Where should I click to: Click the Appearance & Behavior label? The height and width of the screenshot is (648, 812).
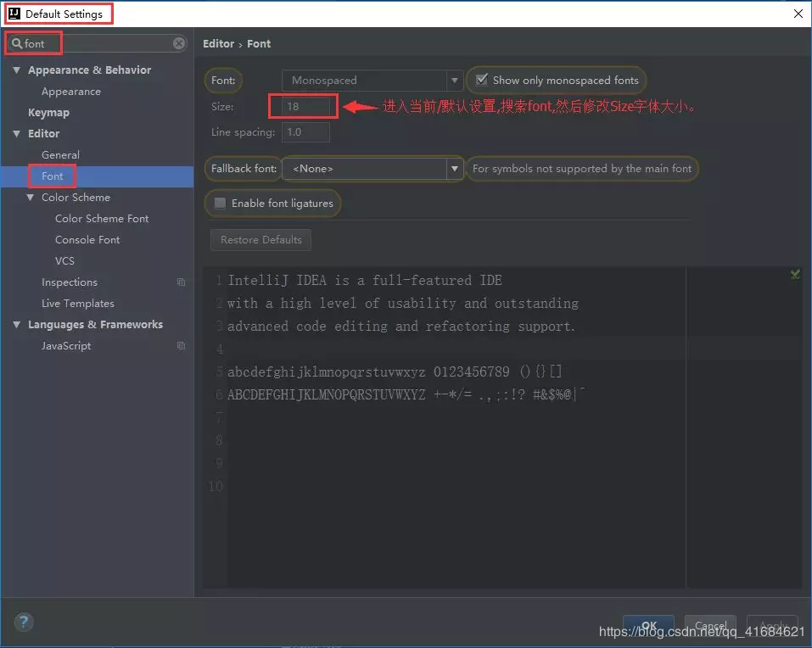click(90, 70)
